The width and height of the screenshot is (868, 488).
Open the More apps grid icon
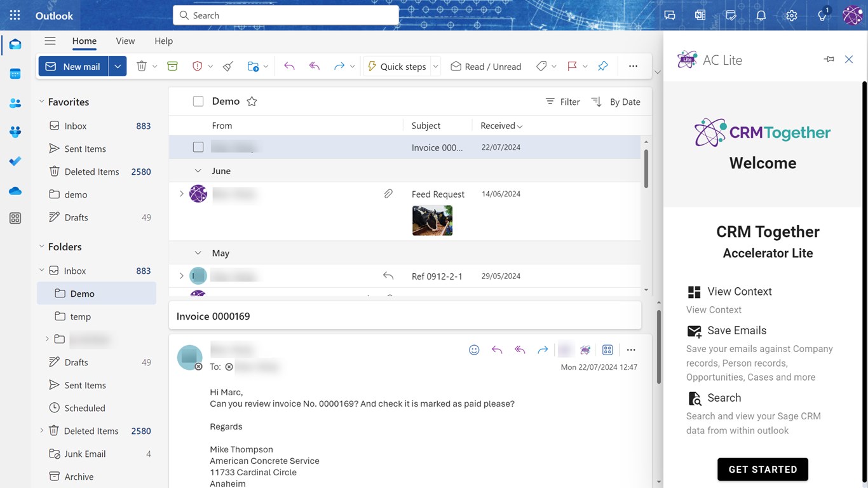(x=15, y=219)
